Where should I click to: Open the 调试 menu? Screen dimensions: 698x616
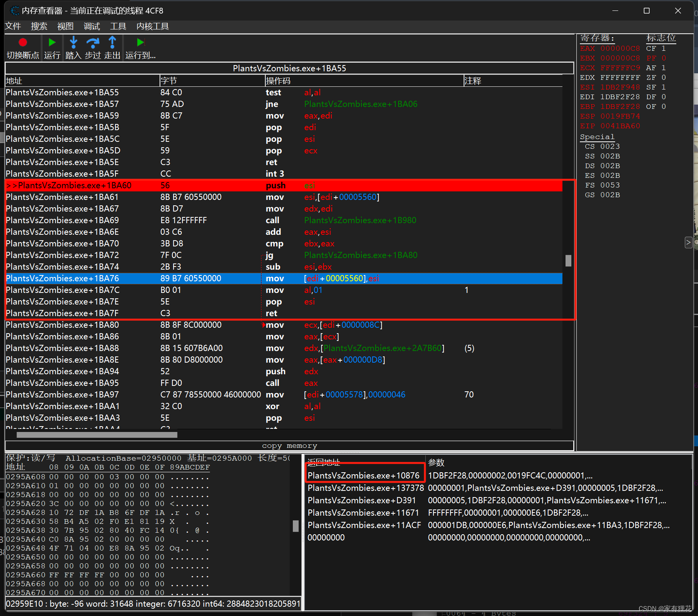(x=92, y=26)
